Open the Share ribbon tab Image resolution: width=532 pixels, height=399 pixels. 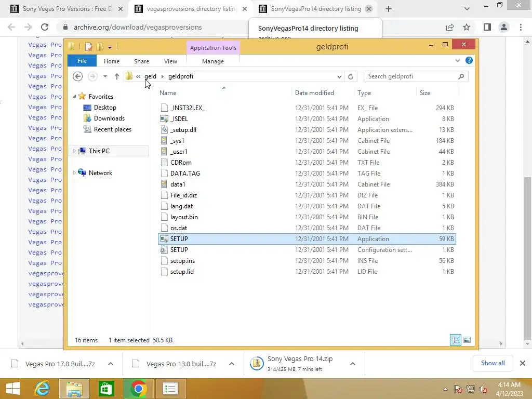point(141,61)
